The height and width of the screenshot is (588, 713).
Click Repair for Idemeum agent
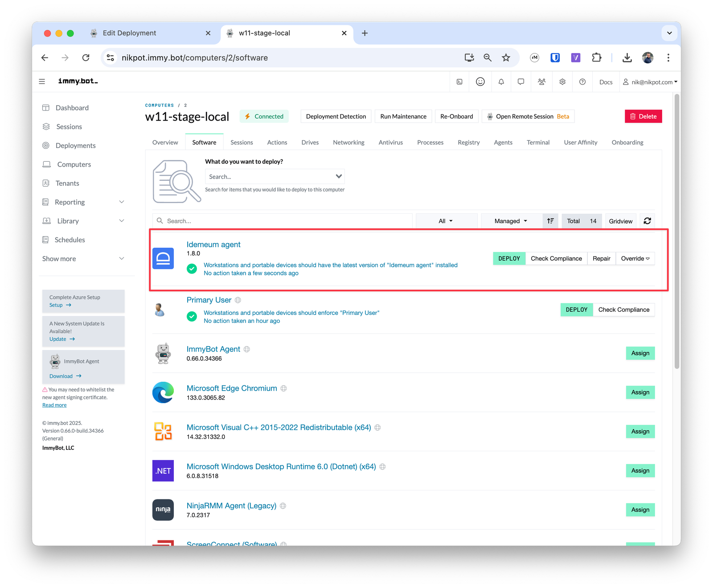click(x=602, y=258)
